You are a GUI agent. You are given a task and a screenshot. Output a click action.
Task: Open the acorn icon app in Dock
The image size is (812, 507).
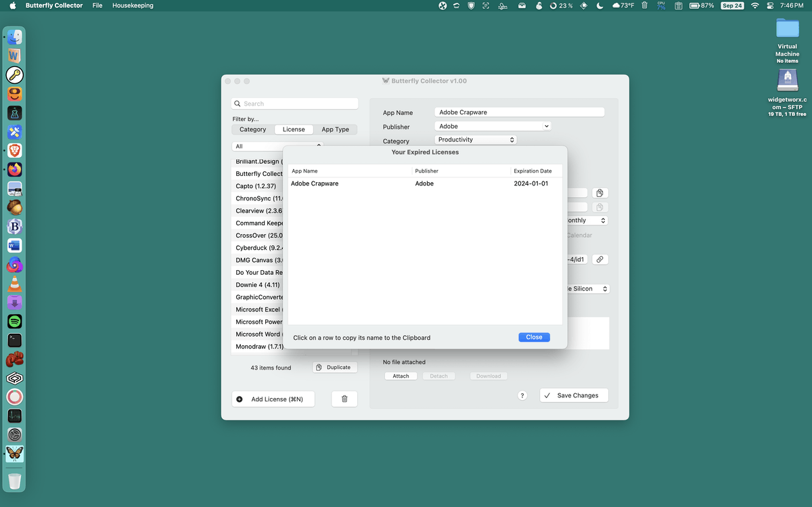tap(15, 207)
